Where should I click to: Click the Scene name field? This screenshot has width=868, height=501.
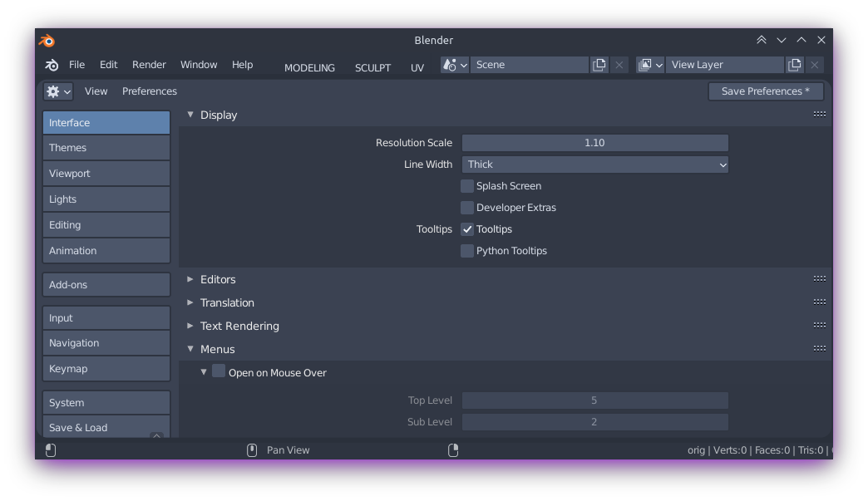tap(530, 65)
